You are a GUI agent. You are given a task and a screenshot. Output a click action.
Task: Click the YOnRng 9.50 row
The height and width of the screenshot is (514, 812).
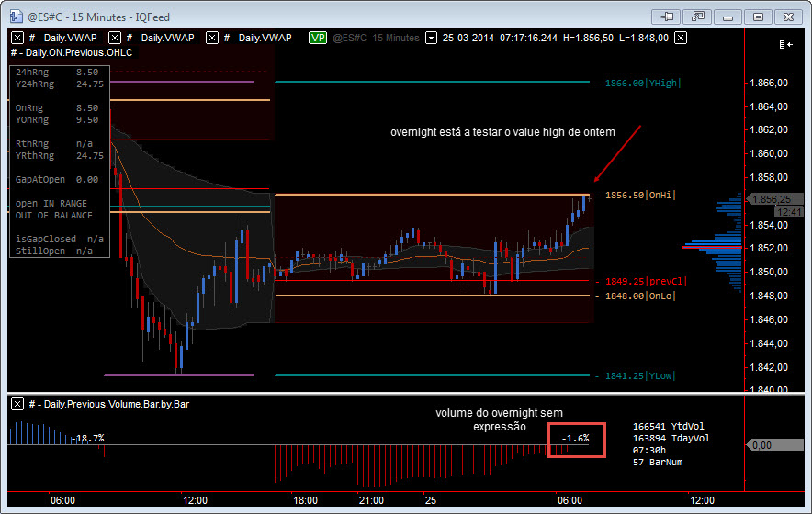[57, 119]
